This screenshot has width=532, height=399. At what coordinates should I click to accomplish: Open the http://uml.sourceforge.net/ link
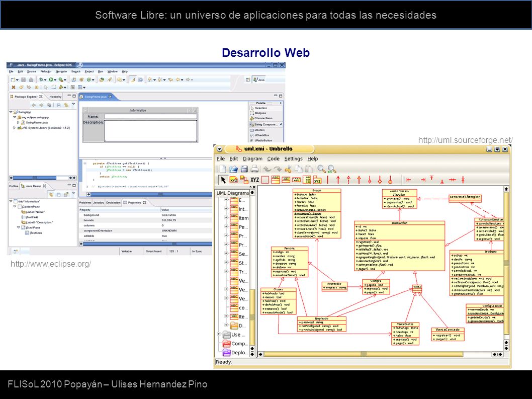tap(466, 140)
